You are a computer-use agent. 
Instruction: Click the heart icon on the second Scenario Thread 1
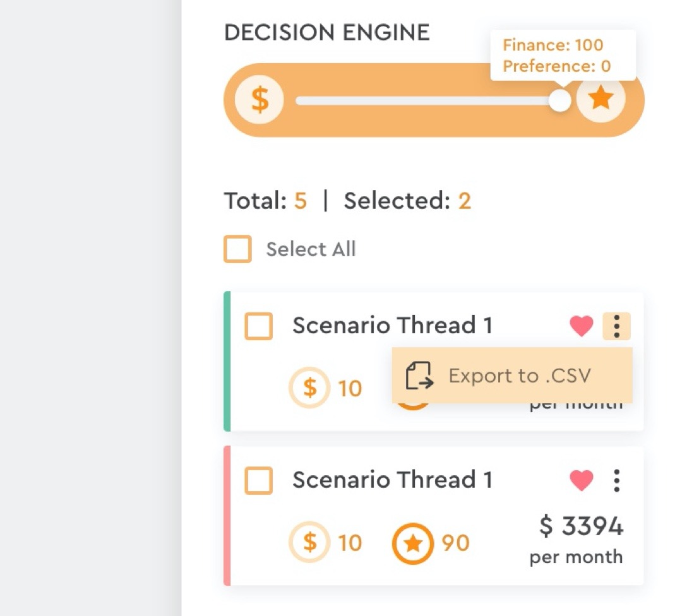coord(581,480)
